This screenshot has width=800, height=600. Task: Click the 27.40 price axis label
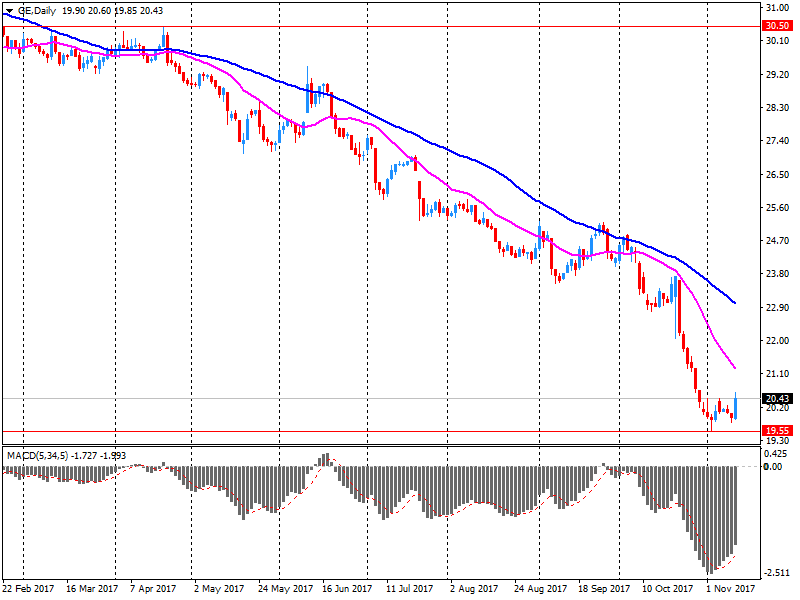tap(778, 141)
